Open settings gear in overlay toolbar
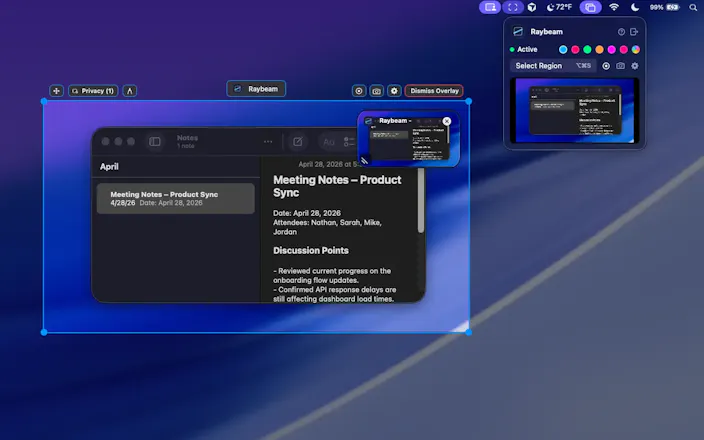 (394, 91)
